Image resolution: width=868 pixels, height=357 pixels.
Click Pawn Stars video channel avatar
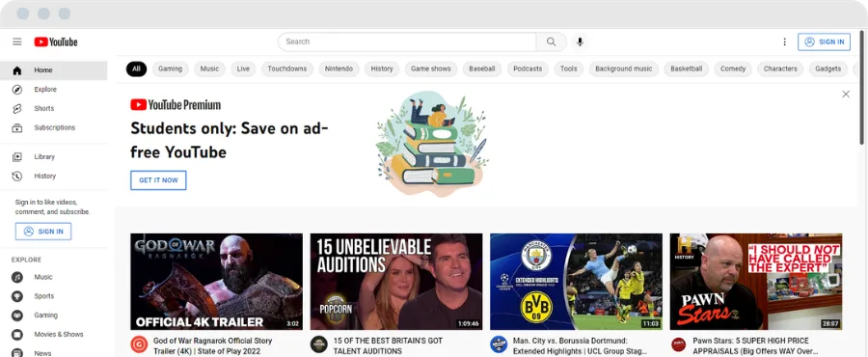pos(678,344)
